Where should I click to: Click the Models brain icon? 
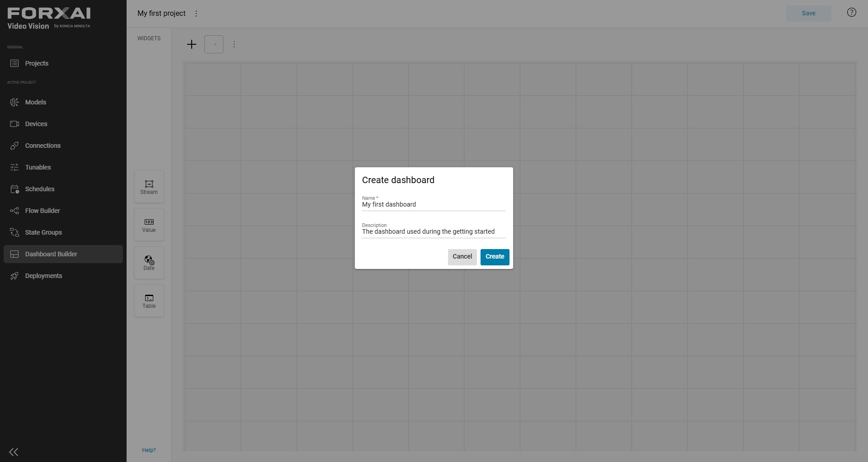tap(14, 102)
